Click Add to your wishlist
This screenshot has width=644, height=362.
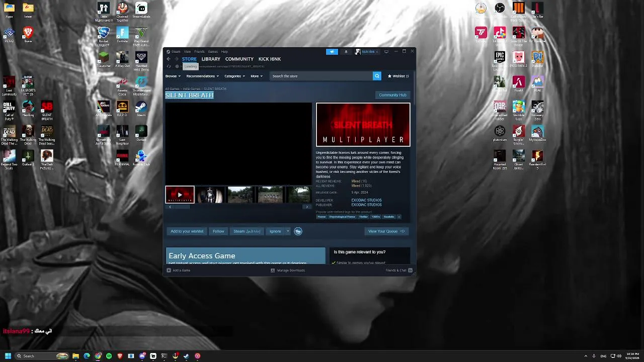point(187,231)
